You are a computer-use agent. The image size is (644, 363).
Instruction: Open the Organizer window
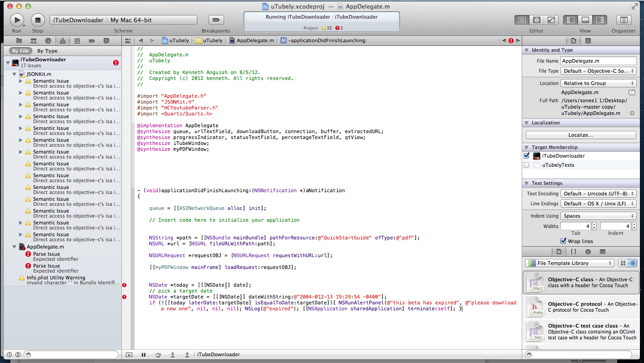point(624,20)
